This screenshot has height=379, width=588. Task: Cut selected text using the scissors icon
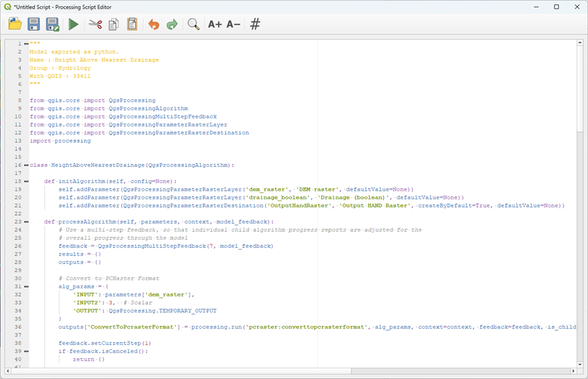click(95, 24)
